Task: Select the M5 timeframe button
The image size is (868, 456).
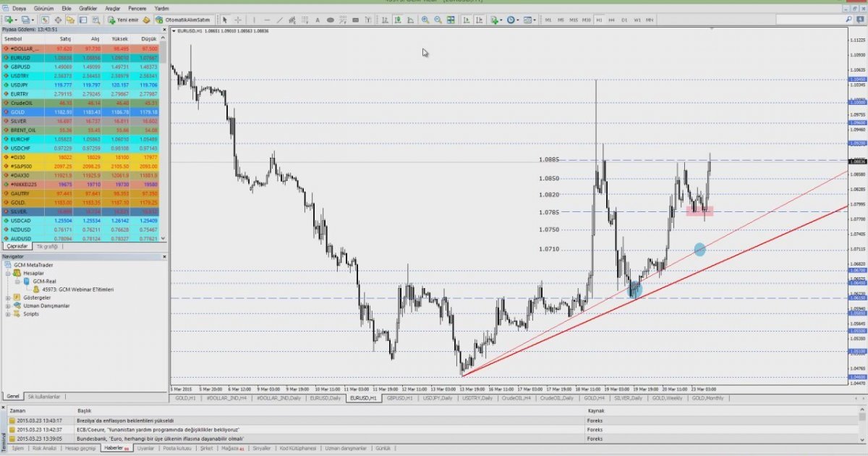Action: 561,20
